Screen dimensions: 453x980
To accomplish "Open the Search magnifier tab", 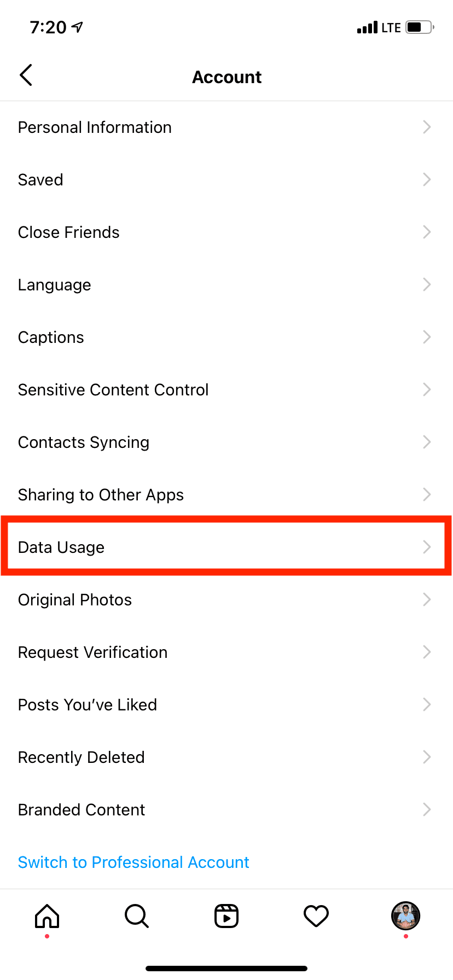I will [x=136, y=916].
